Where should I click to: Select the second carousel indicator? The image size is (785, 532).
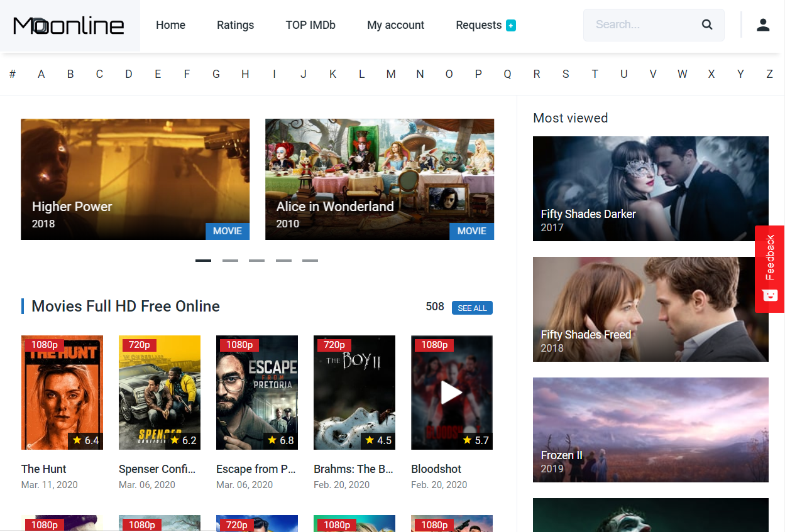pos(230,260)
